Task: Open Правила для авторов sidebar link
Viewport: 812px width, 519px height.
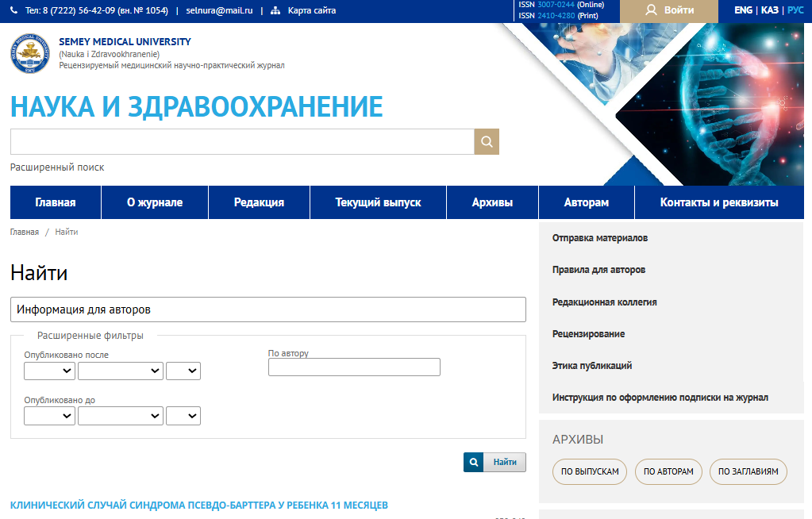Action: [598, 270]
